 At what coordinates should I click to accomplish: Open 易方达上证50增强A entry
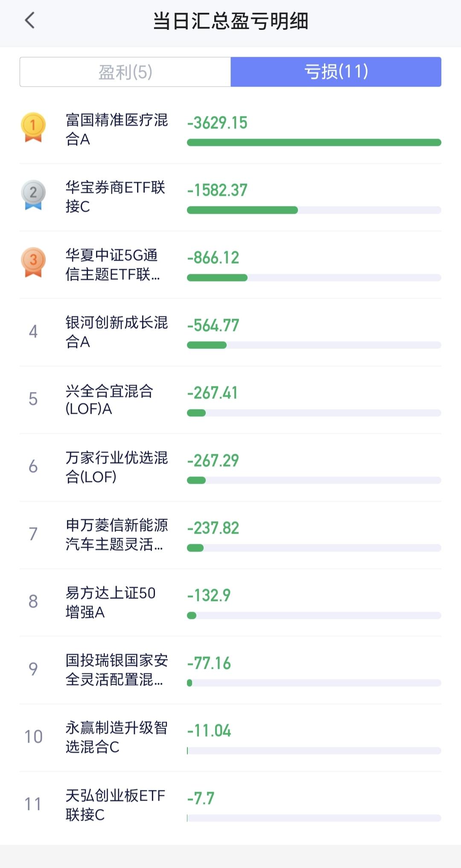click(230, 602)
